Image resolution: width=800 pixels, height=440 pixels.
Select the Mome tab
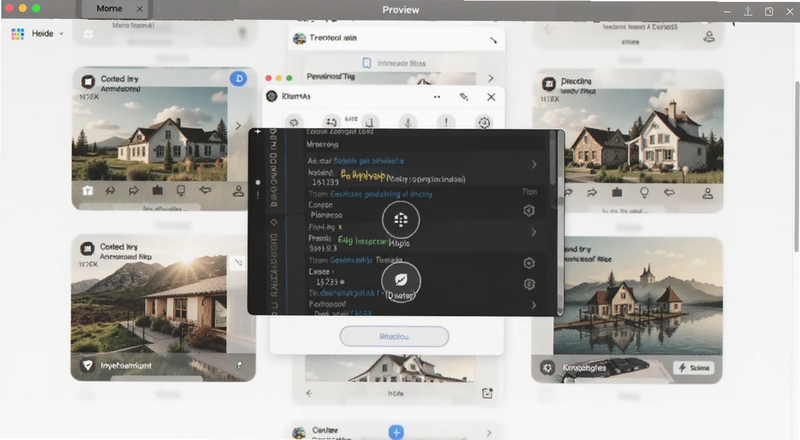coord(109,9)
